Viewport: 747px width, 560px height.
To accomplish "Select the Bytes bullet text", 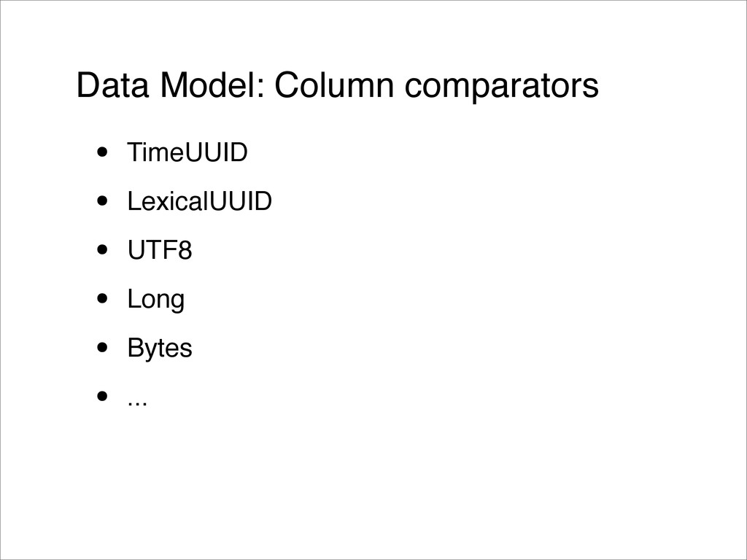I will click(160, 348).
